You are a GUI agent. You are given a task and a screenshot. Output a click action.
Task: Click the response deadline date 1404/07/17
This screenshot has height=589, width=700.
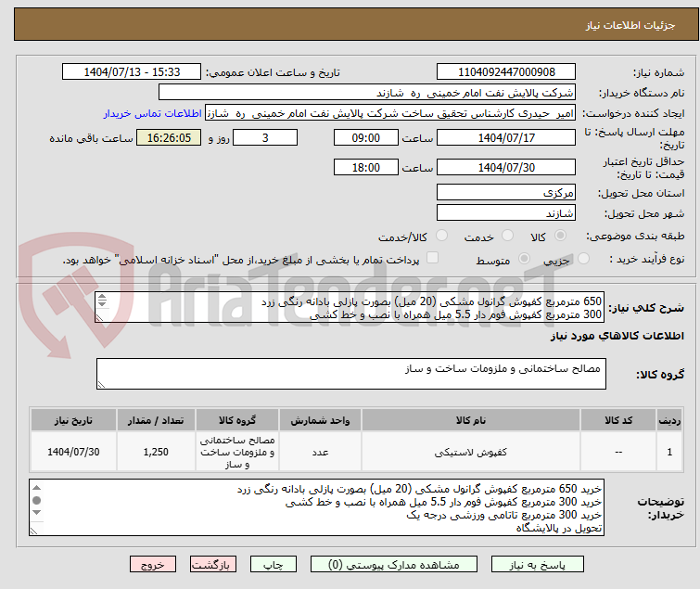click(506, 137)
